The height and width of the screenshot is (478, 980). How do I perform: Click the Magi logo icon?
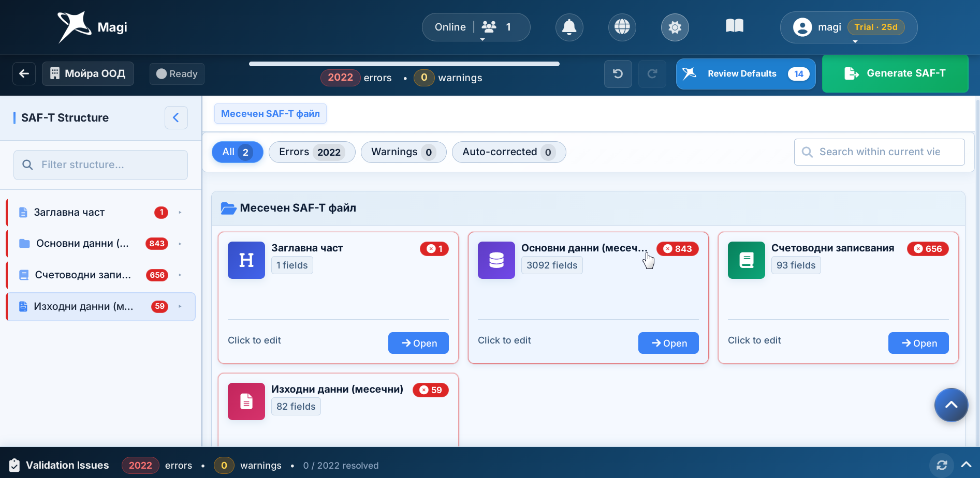tap(74, 27)
